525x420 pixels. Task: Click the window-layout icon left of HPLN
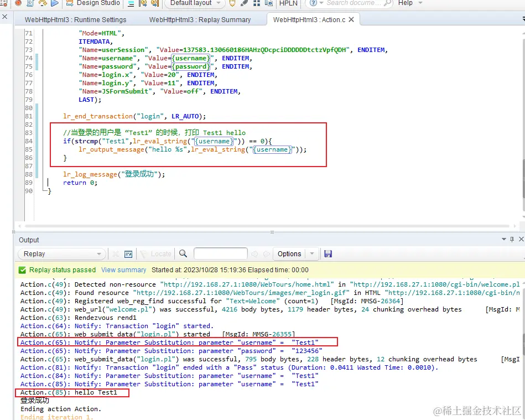[x=268, y=3]
